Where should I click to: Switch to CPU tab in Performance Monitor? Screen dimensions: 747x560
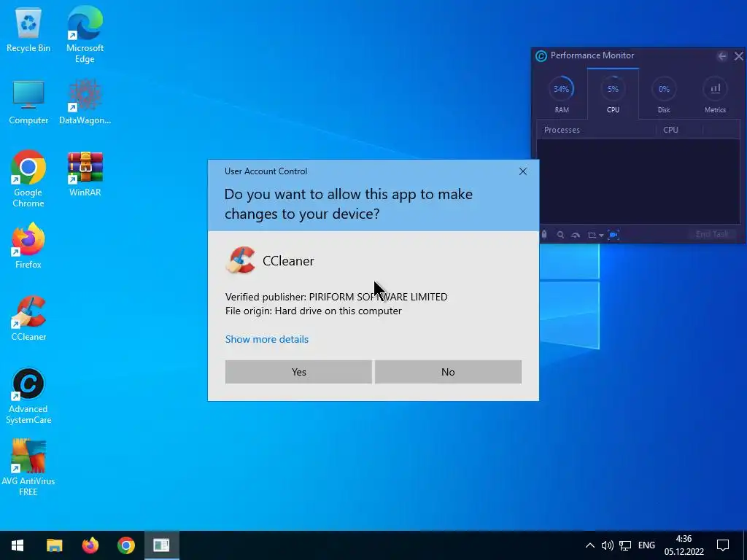pos(613,94)
